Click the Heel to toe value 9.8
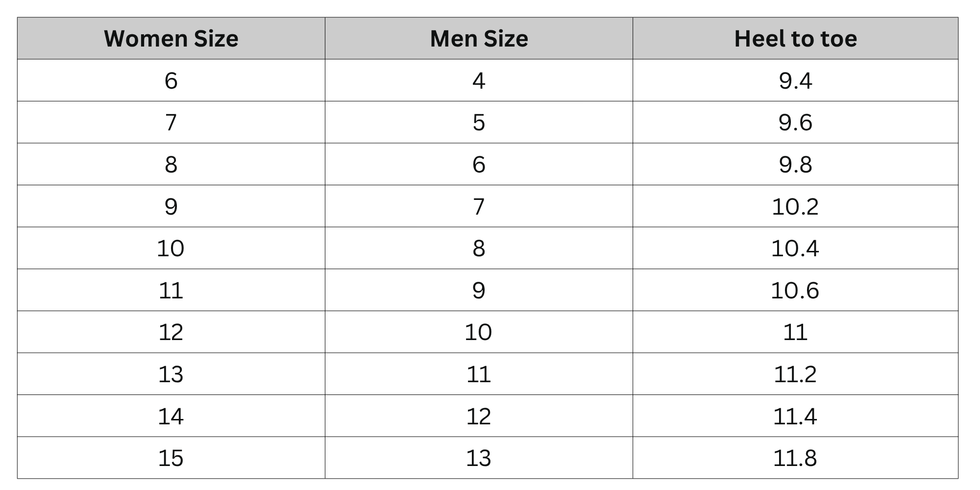The height and width of the screenshot is (490, 980). coord(795,164)
